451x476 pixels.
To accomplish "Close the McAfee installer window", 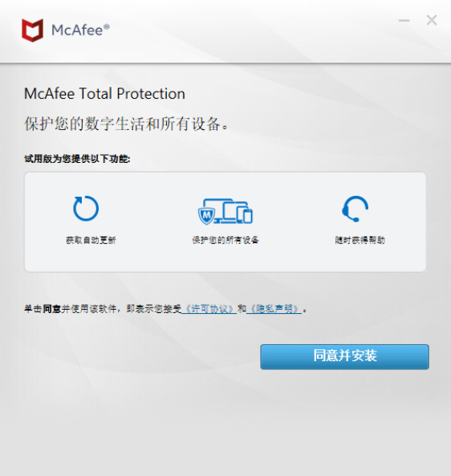I will (431, 20).
